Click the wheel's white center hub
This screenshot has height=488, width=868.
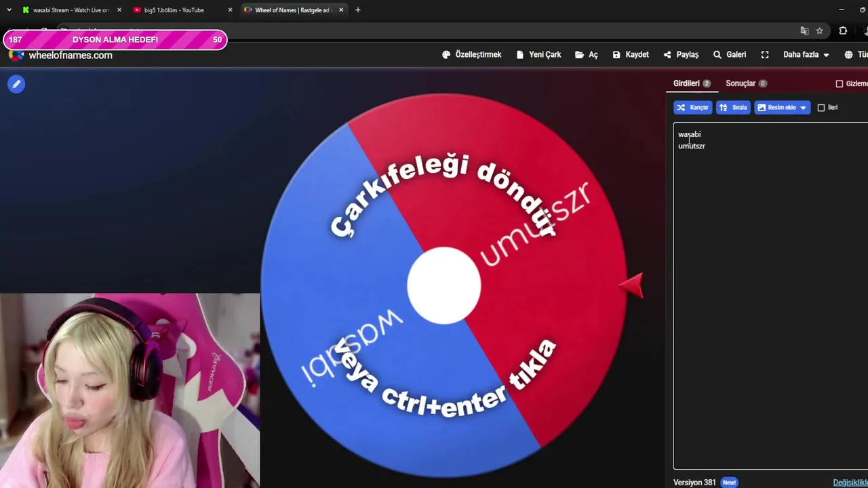(444, 285)
